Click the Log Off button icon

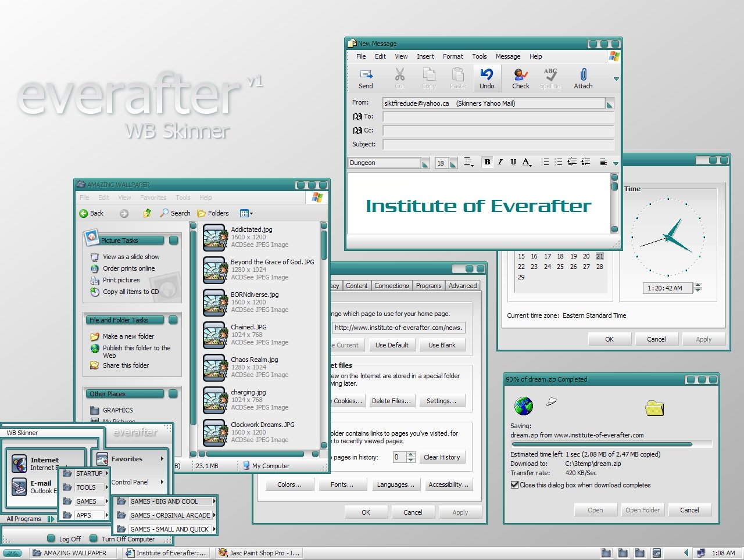tap(51, 539)
